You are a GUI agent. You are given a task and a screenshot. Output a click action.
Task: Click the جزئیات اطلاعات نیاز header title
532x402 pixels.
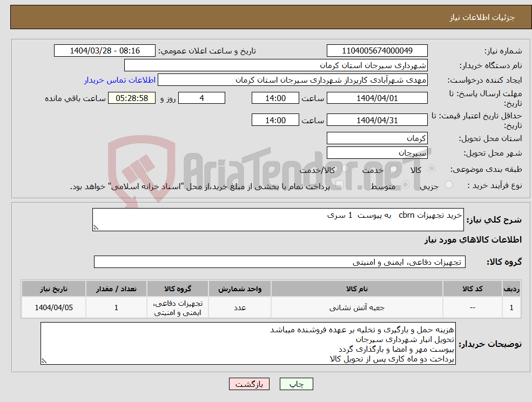click(x=482, y=17)
